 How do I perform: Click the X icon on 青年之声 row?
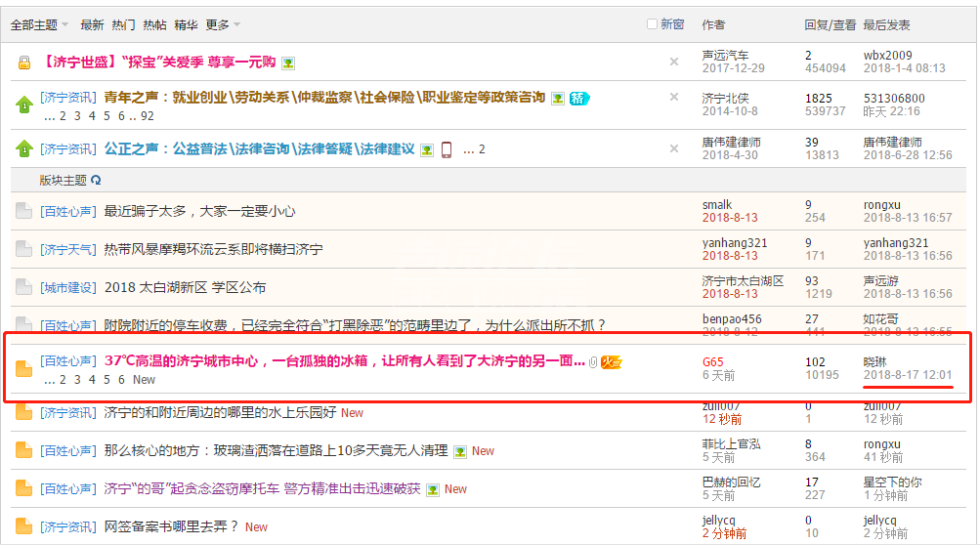(x=674, y=97)
